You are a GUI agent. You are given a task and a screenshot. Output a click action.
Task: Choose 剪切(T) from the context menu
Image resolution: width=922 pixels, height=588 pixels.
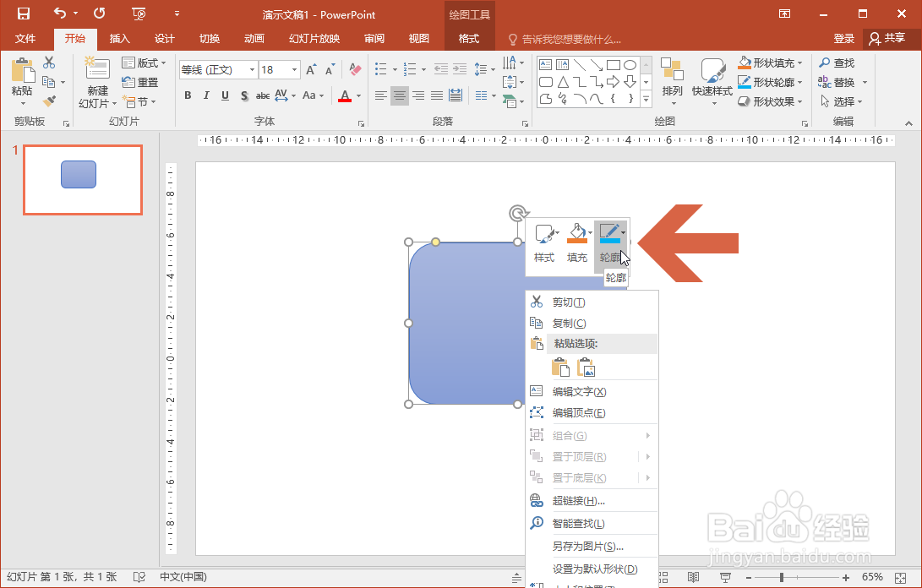(592, 302)
